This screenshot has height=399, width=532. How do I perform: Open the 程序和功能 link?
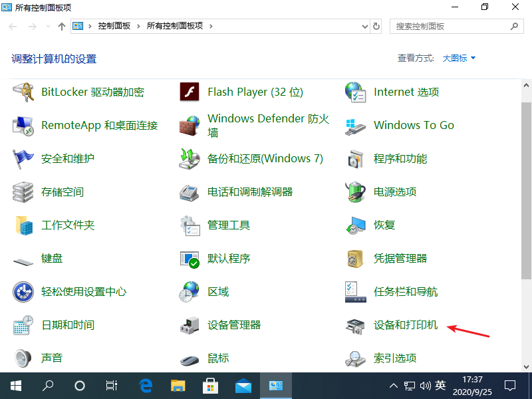click(x=400, y=159)
